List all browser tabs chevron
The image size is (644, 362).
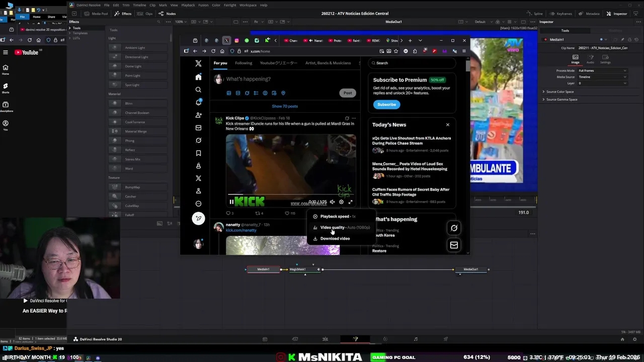click(x=421, y=40)
